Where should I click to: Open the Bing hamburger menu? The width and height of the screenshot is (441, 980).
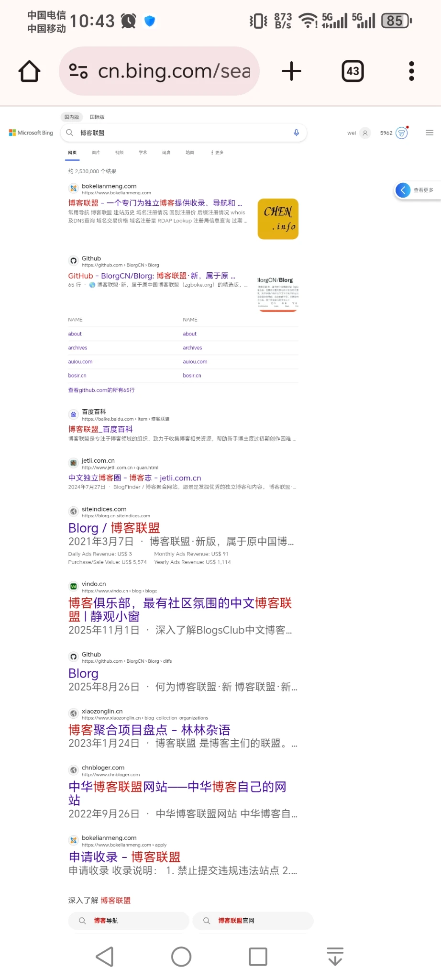430,133
